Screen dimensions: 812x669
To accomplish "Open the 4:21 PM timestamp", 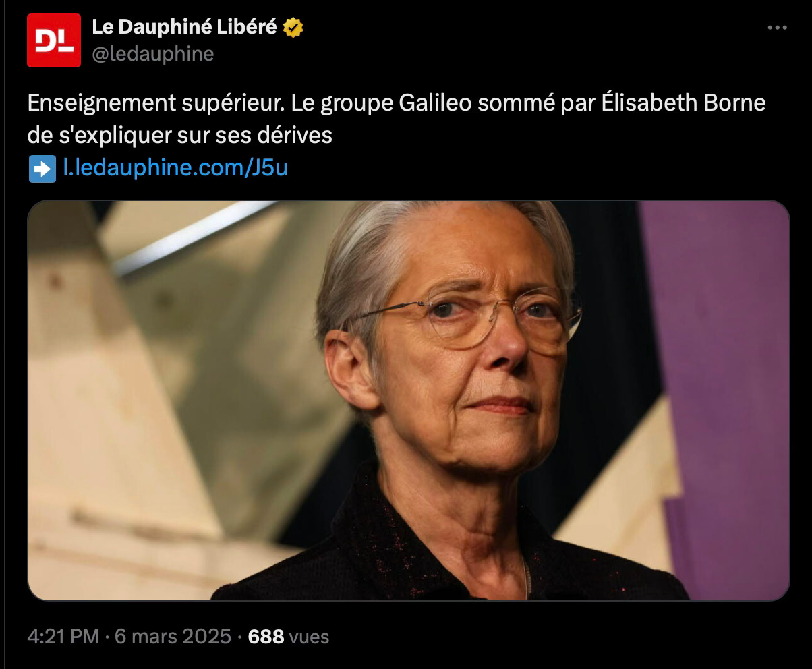I will point(63,636).
